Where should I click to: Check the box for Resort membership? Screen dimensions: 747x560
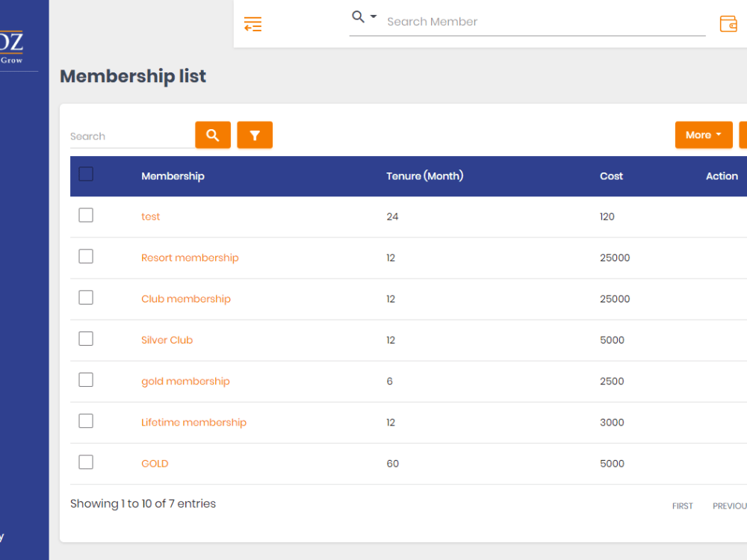tap(86, 256)
